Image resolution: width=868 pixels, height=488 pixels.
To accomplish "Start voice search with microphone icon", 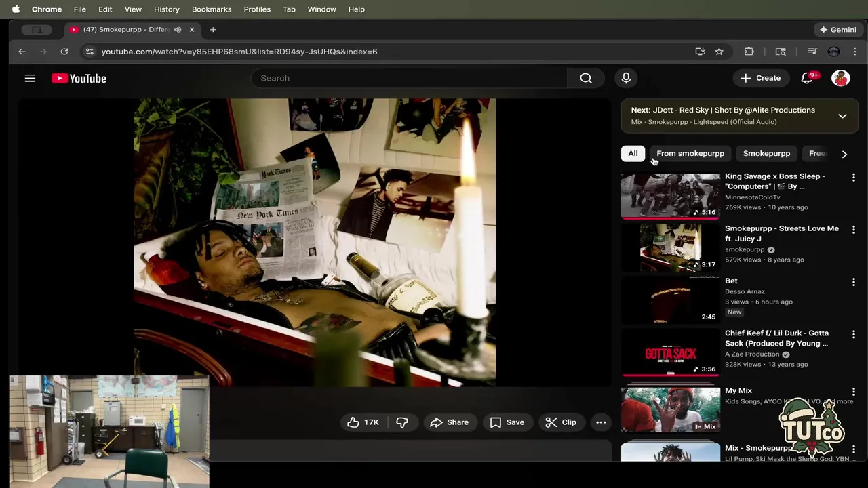I will 626,78.
